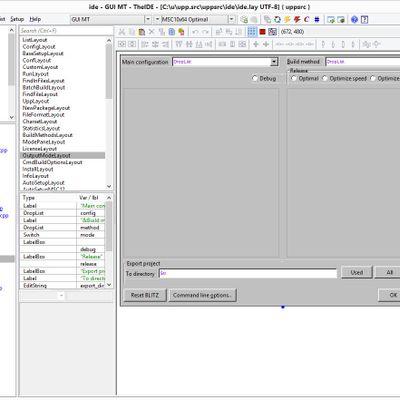400x400 pixels.
Task: Click the package icon right of build method
Action: coord(244,19)
